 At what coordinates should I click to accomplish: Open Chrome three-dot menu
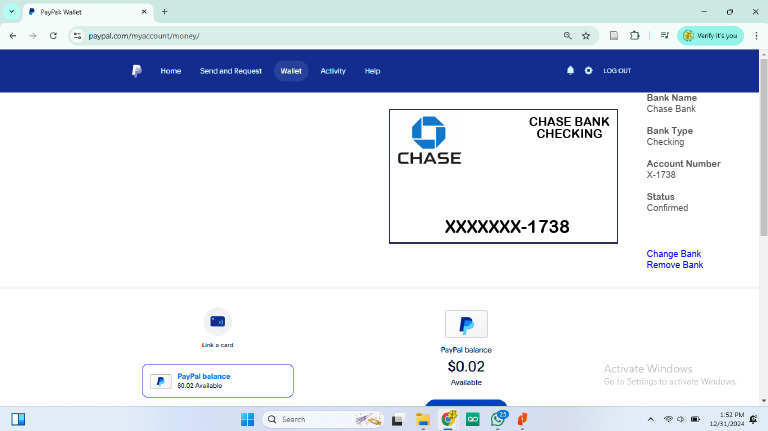756,36
